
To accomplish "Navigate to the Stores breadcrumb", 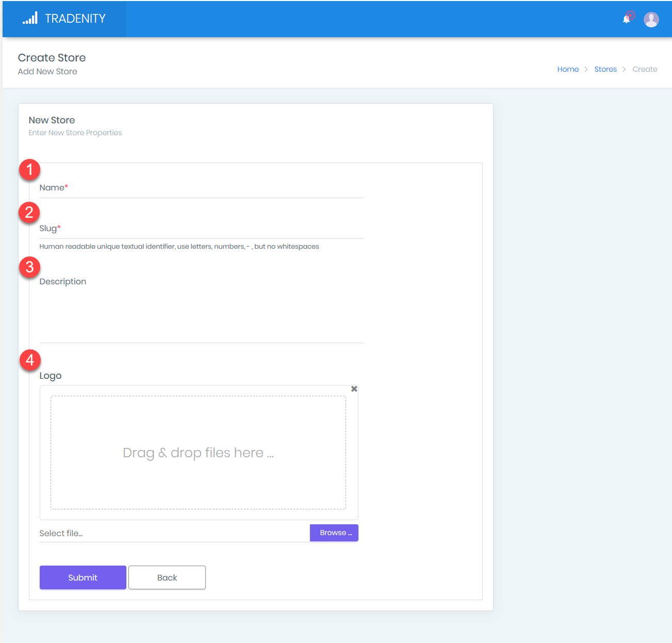I will [x=605, y=69].
